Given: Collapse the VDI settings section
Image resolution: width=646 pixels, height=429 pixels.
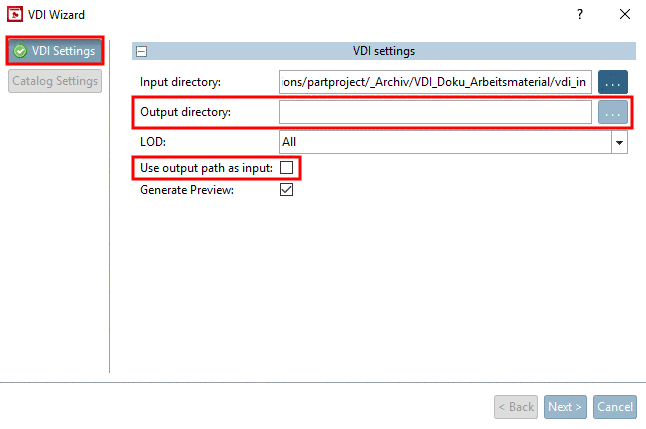Looking at the screenshot, I should tap(142, 51).
